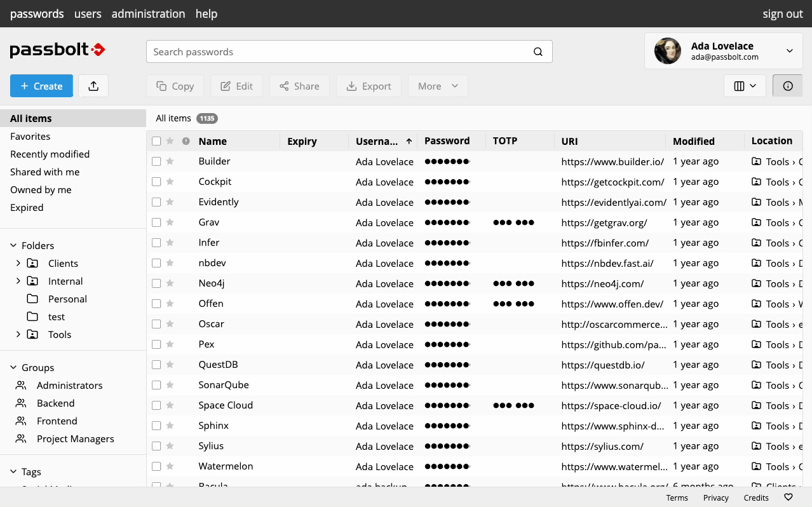This screenshot has height=507, width=812.
Task: Reveal the Space Cloud TOTP code
Action: coord(513,405)
